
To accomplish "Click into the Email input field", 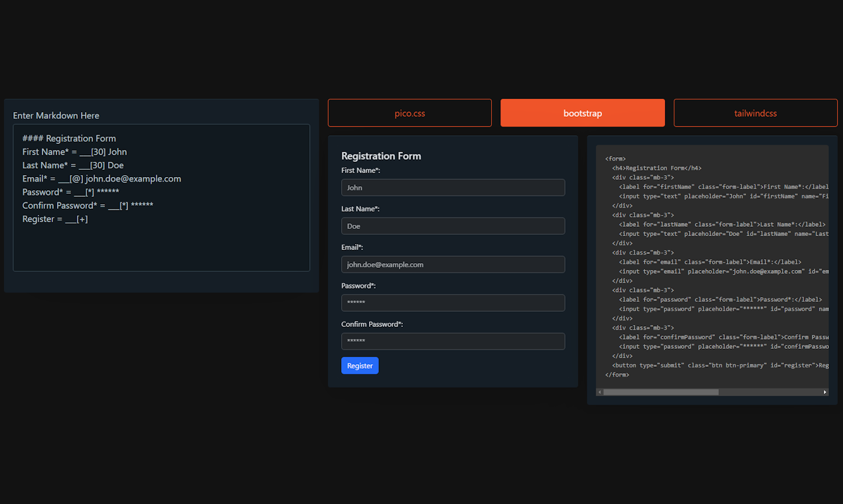I will (x=453, y=265).
